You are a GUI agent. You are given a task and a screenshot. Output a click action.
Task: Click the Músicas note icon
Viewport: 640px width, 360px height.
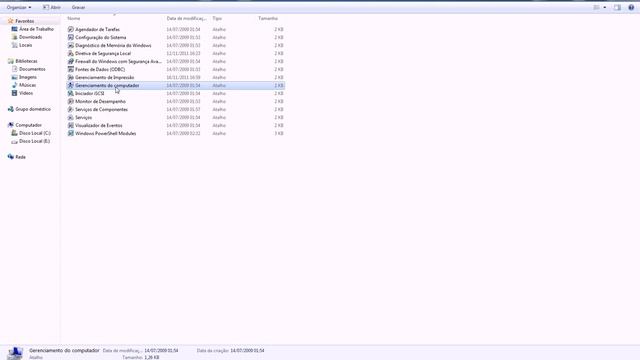pos(14,85)
